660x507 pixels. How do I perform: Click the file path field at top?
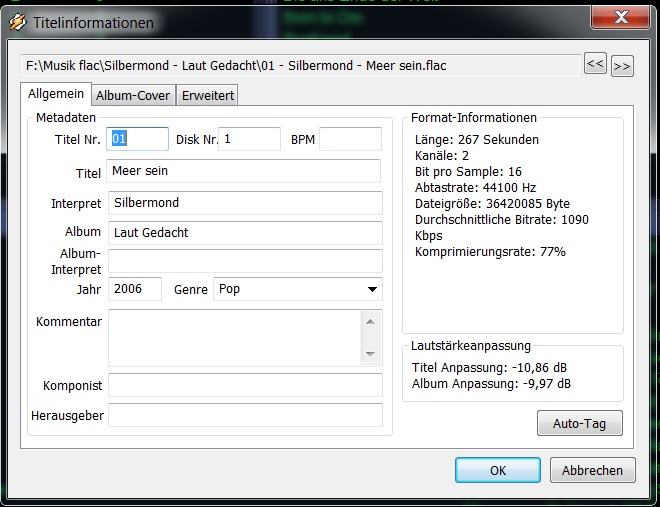click(x=301, y=66)
